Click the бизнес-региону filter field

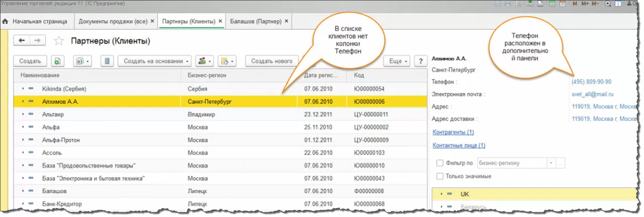pos(512,163)
